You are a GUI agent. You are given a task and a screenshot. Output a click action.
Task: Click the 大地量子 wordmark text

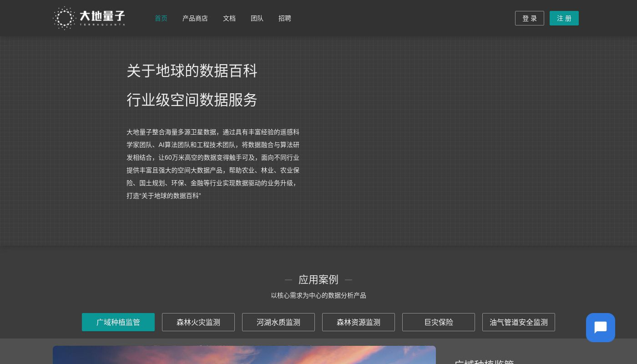pos(102,17)
